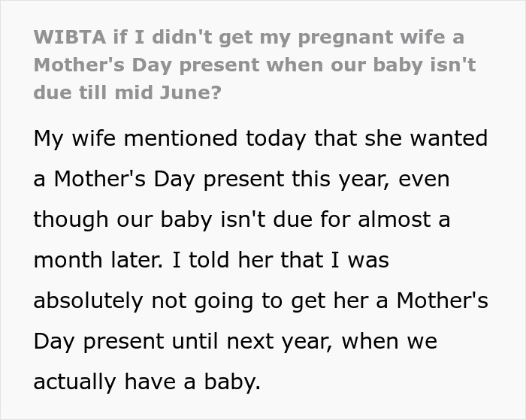
Task: Click "due till mid June?" title line
Action: click(128, 92)
